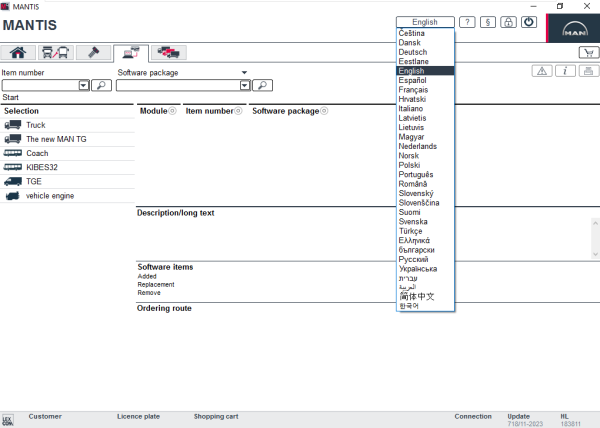Open the shopping cart icon

589,52
